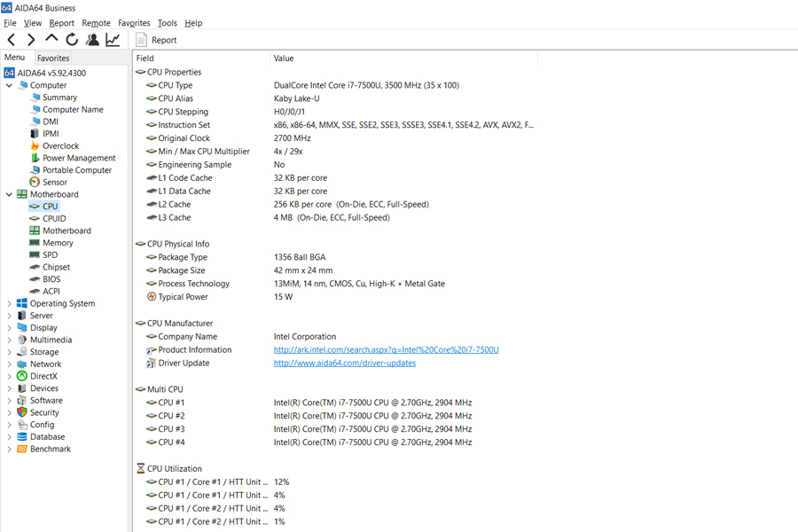The height and width of the screenshot is (532, 798).
Task: Open the Intel ARK product information link
Action: coord(387,349)
